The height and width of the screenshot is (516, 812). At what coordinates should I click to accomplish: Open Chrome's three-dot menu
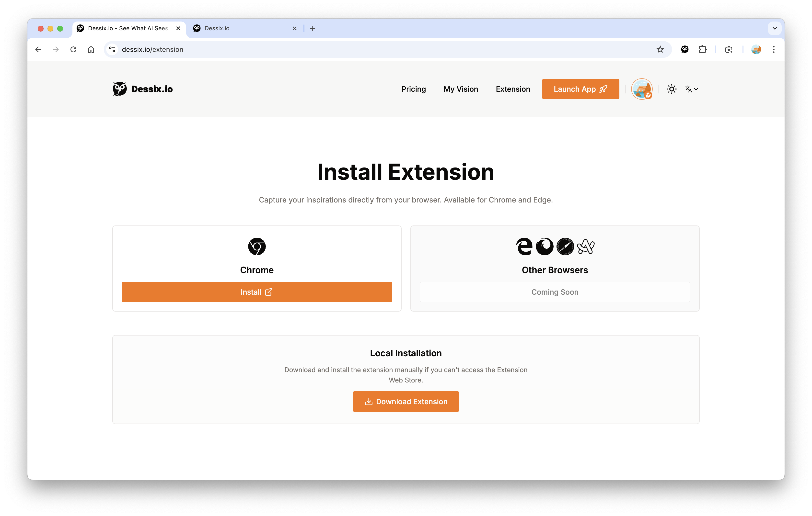pos(774,49)
